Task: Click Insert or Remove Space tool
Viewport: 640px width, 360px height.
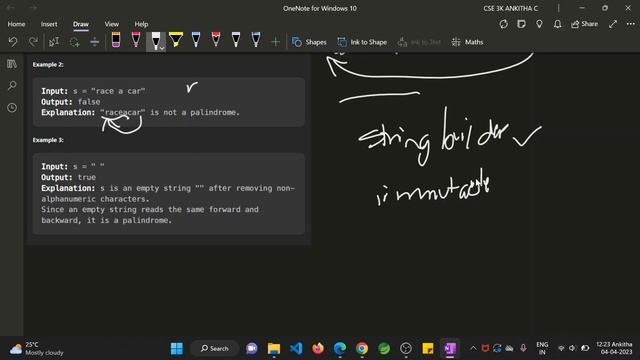Action: click(94, 42)
